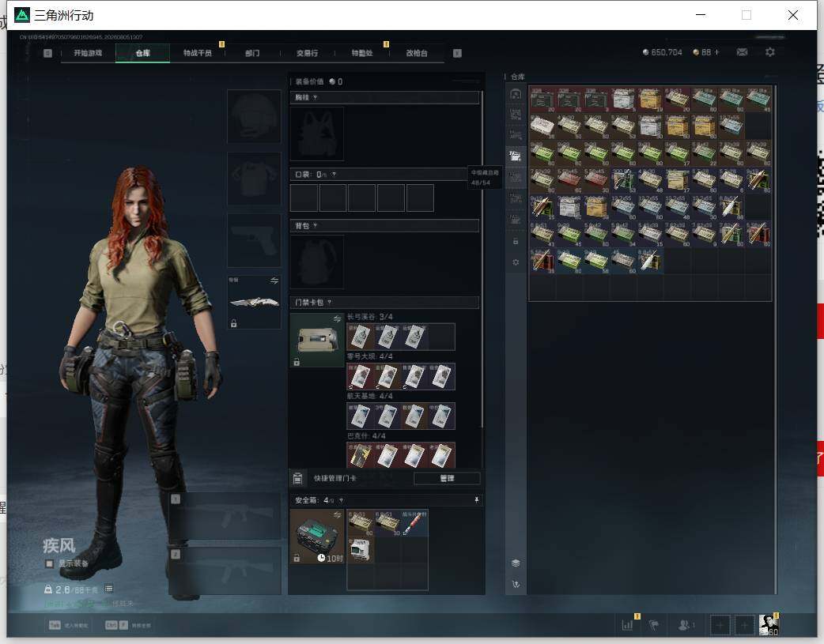Select the 仓库 tab
Viewport: 824px width, 644px height.
pyautogui.click(x=142, y=53)
